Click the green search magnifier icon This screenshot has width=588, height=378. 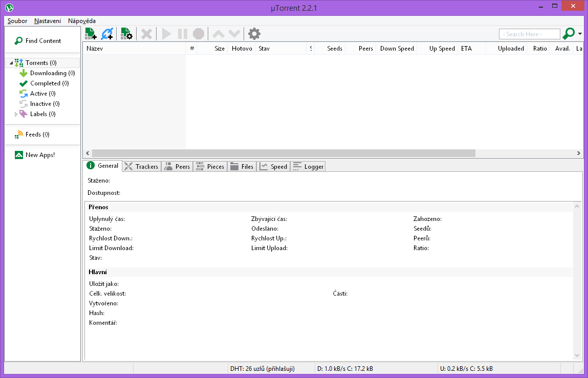click(568, 34)
